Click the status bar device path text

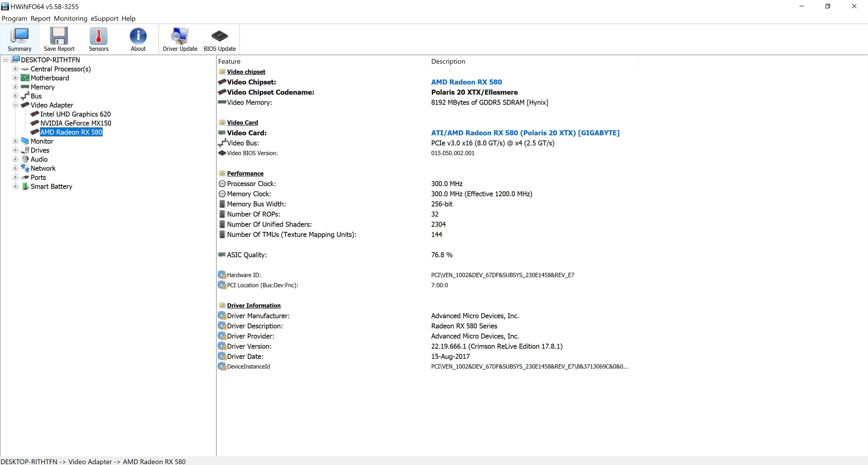(93, 461)
